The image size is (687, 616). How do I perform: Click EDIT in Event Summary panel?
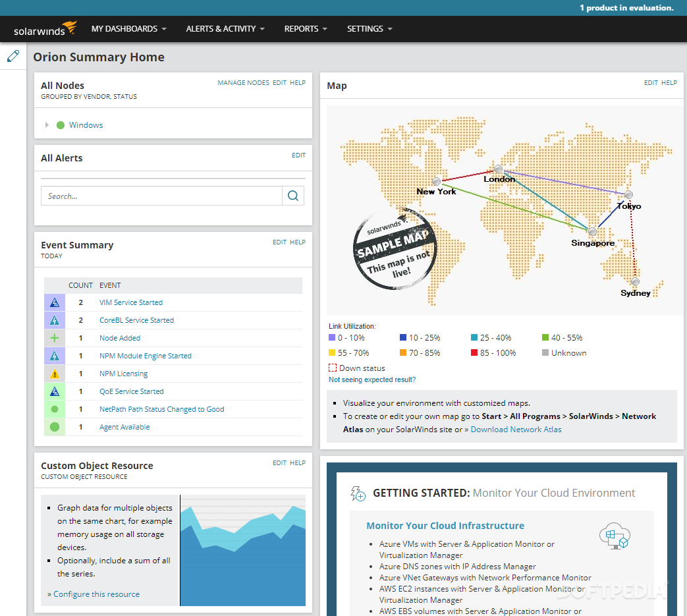279,242
